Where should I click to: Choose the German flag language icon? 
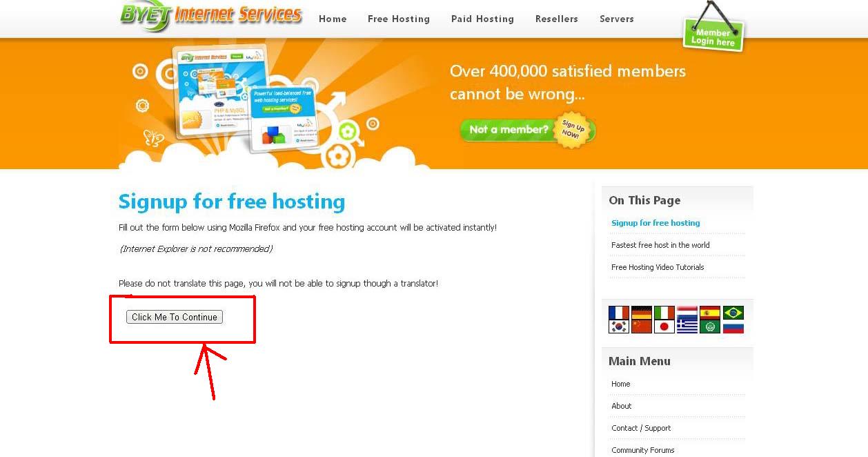click(642, 313)
